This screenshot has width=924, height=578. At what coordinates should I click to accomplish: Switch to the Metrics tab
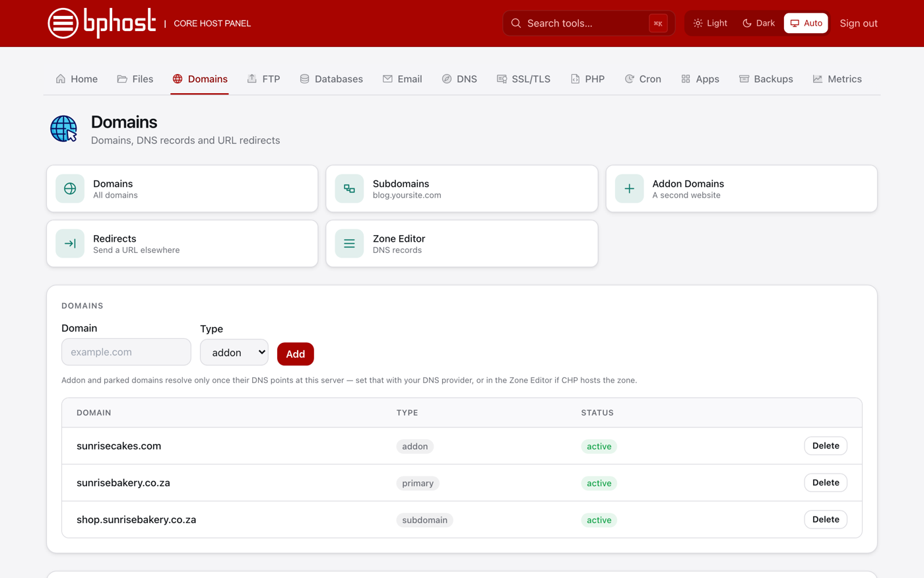click(x=837, y=79)
